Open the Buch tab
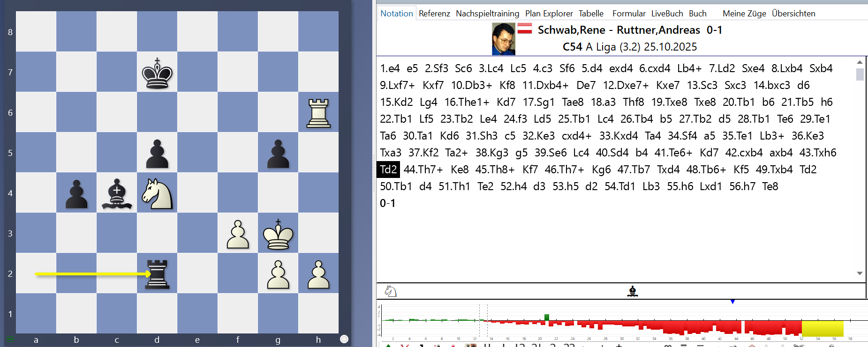 (x=698, y=14)
